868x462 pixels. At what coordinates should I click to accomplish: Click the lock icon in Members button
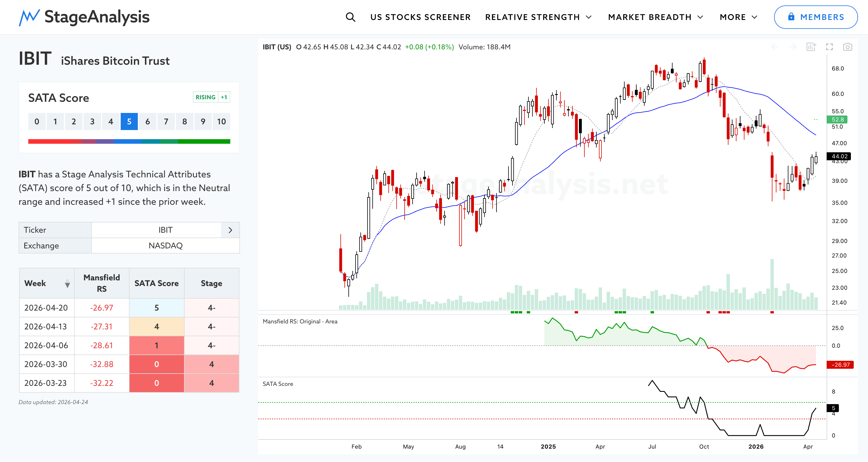point(791,17)
